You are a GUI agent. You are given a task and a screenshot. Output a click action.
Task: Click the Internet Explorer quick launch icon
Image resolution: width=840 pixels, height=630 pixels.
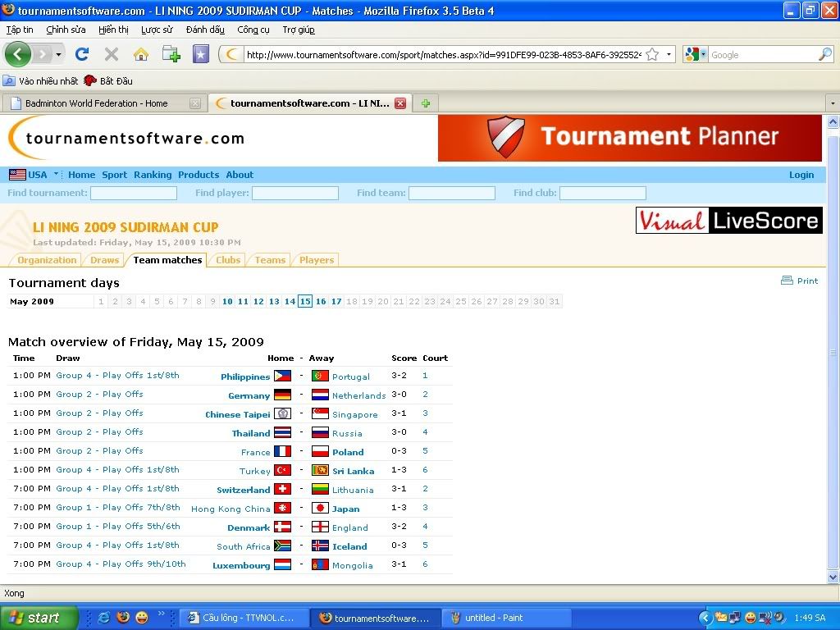coord(104,618)
